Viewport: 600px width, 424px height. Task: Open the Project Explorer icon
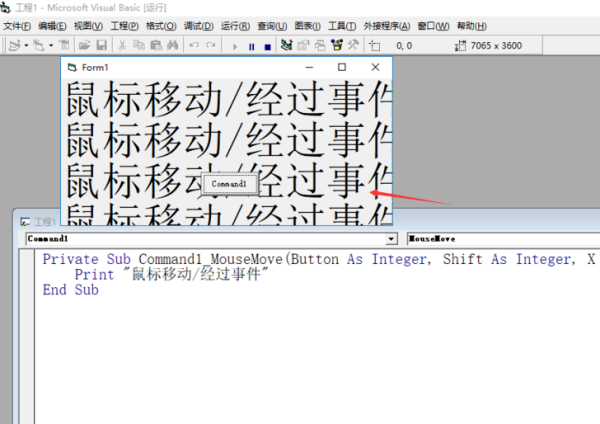286,45
